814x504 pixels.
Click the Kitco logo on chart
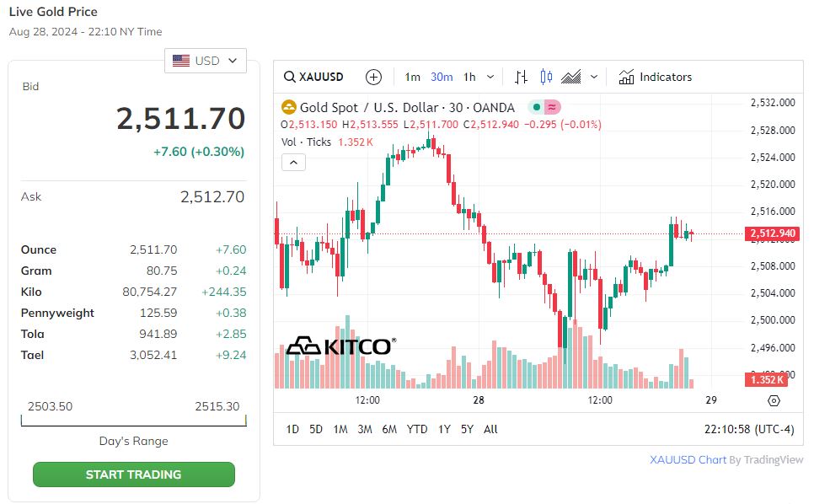coord(340,346)
